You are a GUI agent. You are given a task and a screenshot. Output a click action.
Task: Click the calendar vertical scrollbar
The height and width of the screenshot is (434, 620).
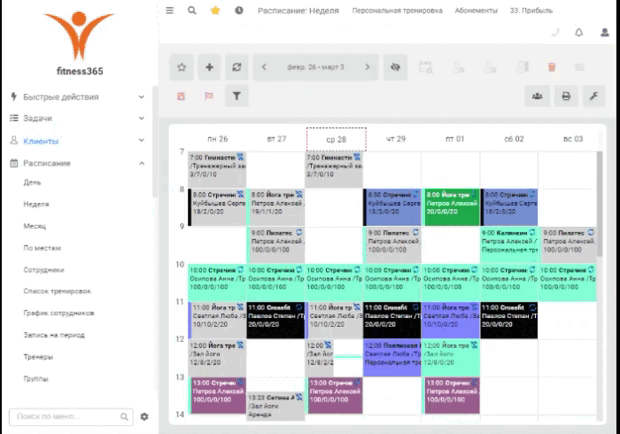pos(599,204)
